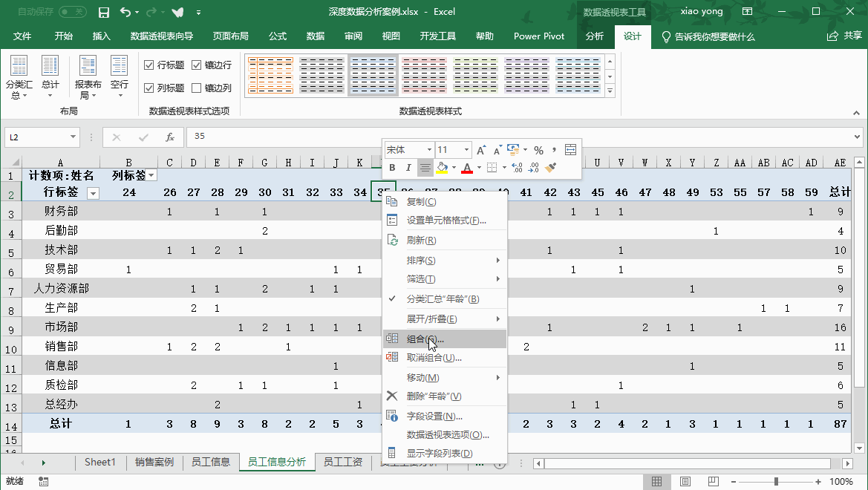This screenshot has height=490, width=868.
Task: Open the Name Box dropdown
Action: (x=73, y=137)
